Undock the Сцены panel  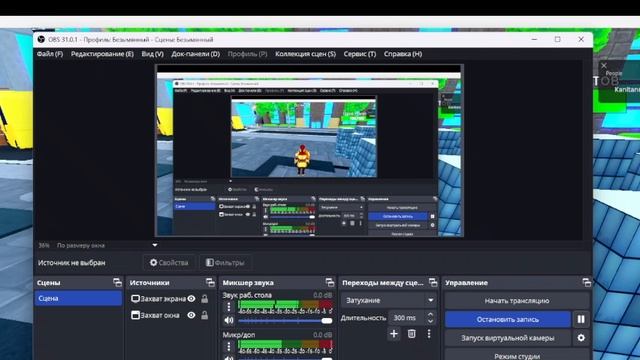click(117, 282)
